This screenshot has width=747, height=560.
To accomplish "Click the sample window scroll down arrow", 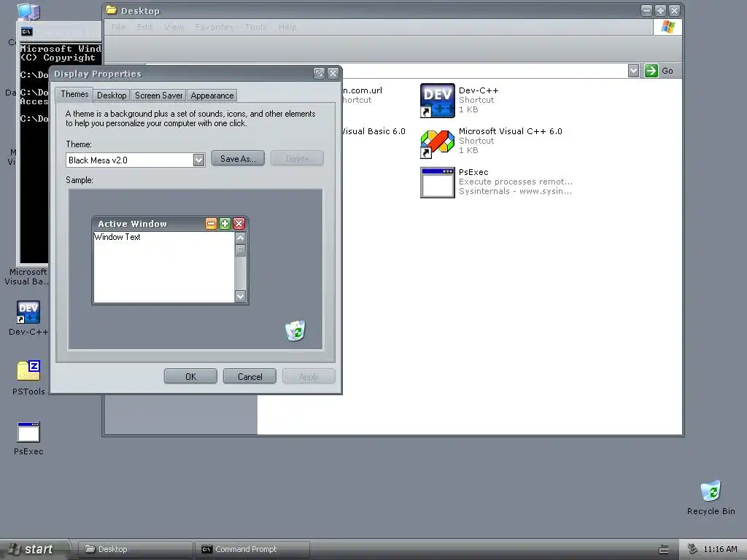I will (240, 296).
